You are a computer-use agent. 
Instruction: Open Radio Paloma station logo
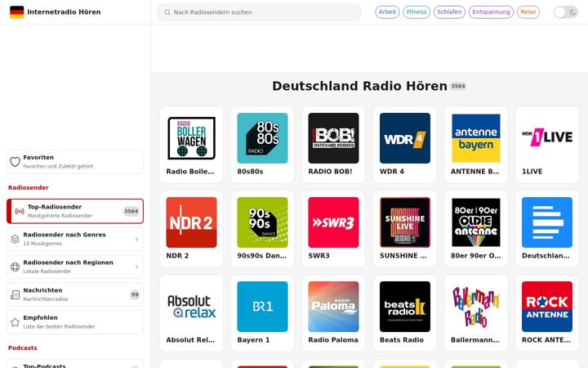coord(333,307)
